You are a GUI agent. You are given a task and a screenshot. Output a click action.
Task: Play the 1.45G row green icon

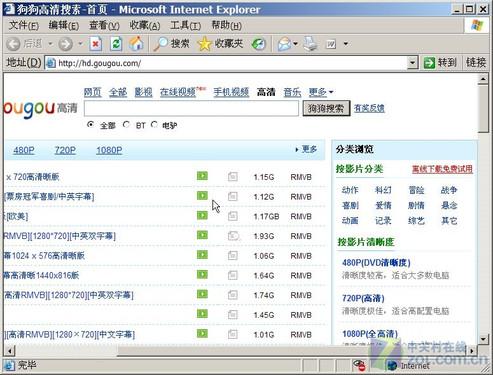click(202, 314)
